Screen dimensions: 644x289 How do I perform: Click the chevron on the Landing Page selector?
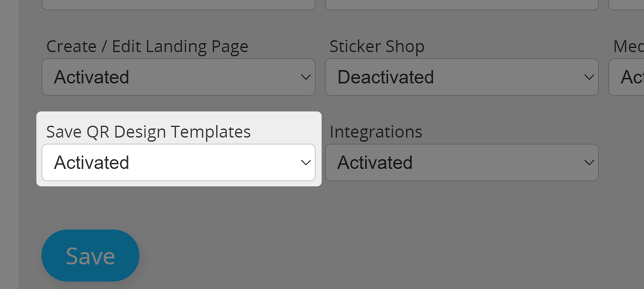pyautogui.click(x=306, y=77)
